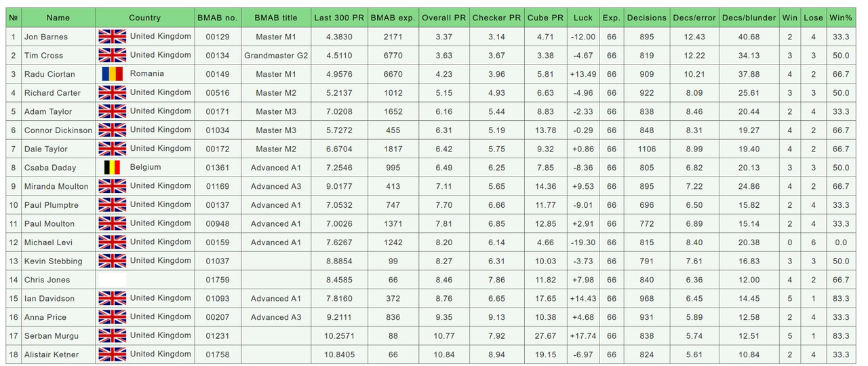The width and height of the screenshot is (868, 366).
Task: Click the UK flag in Ian Davidson row
Action: pyautogui.click(x=113, y=298)
